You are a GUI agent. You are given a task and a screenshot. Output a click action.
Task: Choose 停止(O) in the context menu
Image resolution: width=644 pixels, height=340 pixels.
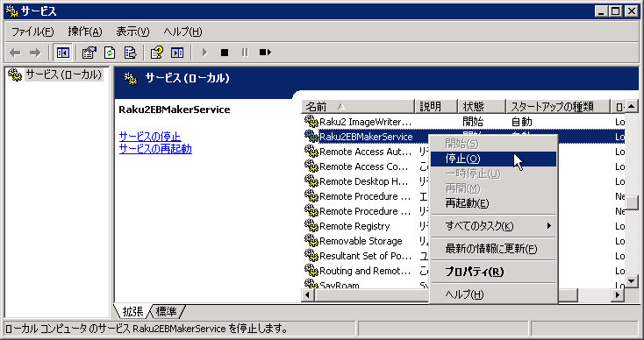493,159
